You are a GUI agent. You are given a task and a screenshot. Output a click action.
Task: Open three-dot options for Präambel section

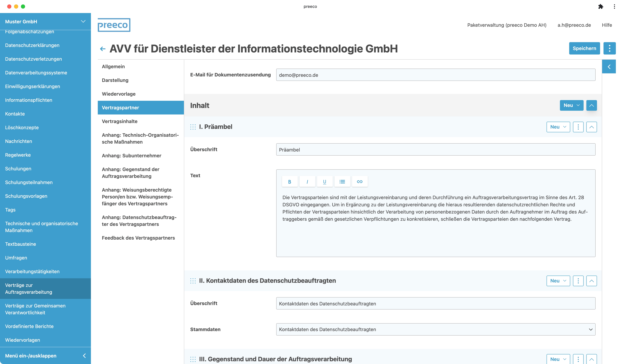pos(578,127)
